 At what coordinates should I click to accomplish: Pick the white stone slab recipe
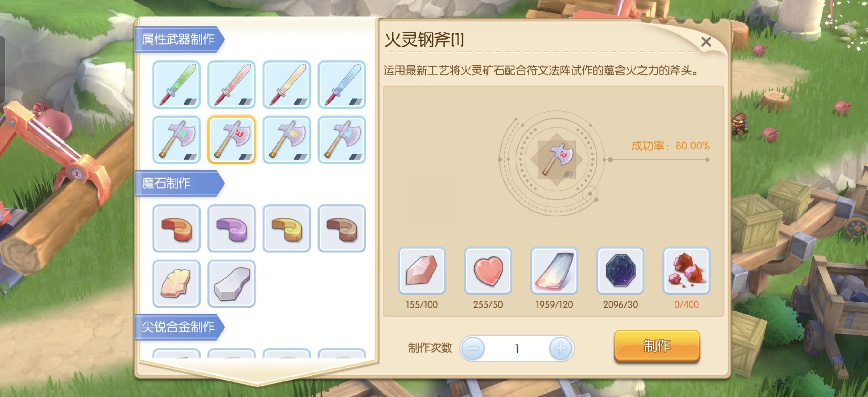(232, 284)
